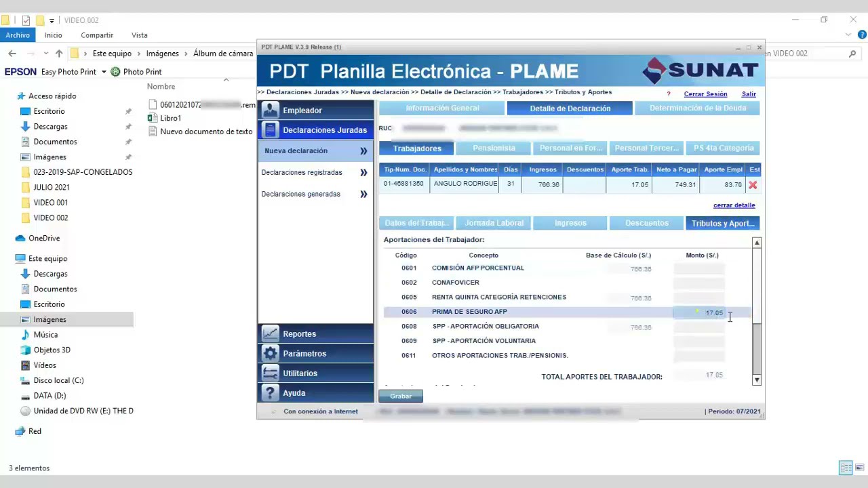Click the search magnifier in File Explorer
This screenshot has height=488, width=868.
852,54
